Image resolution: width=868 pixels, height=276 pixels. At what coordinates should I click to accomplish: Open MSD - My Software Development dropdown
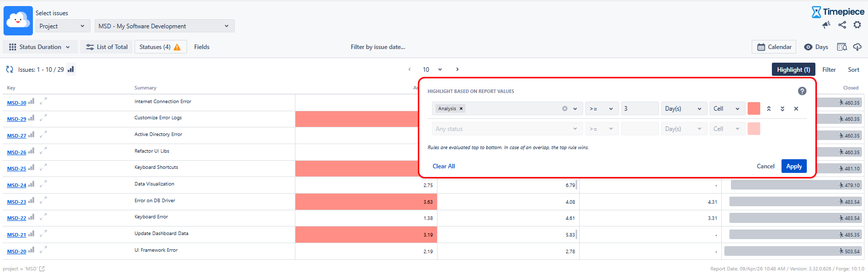point(164,26)
